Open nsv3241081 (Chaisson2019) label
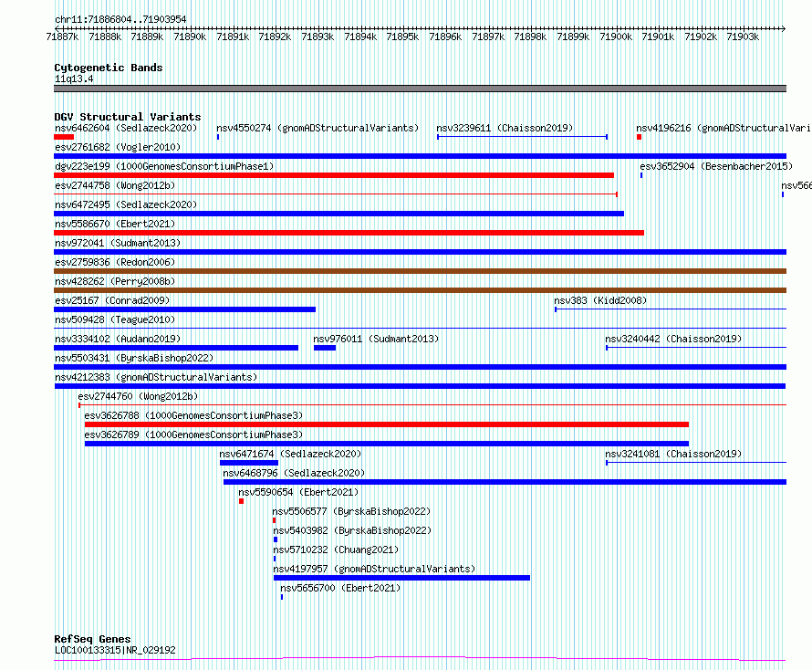 pyautogui.click(x=673, y=454)
